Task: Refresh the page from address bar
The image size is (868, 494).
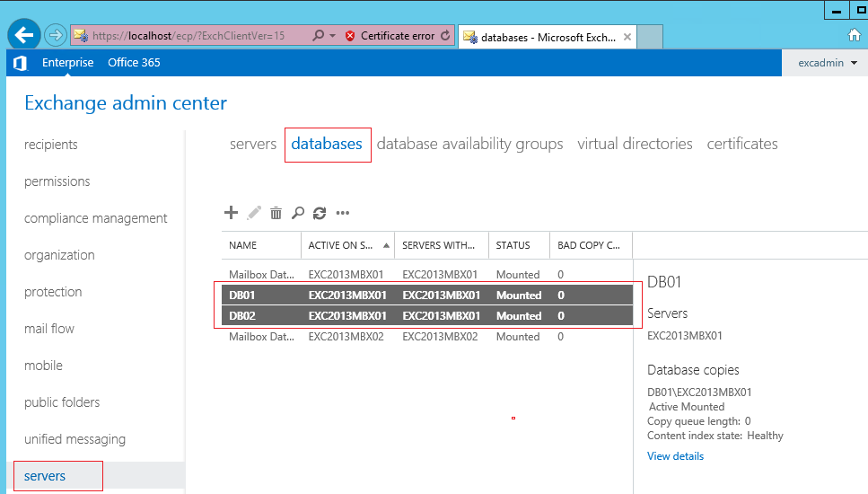Action: click(x=445, y=35)
